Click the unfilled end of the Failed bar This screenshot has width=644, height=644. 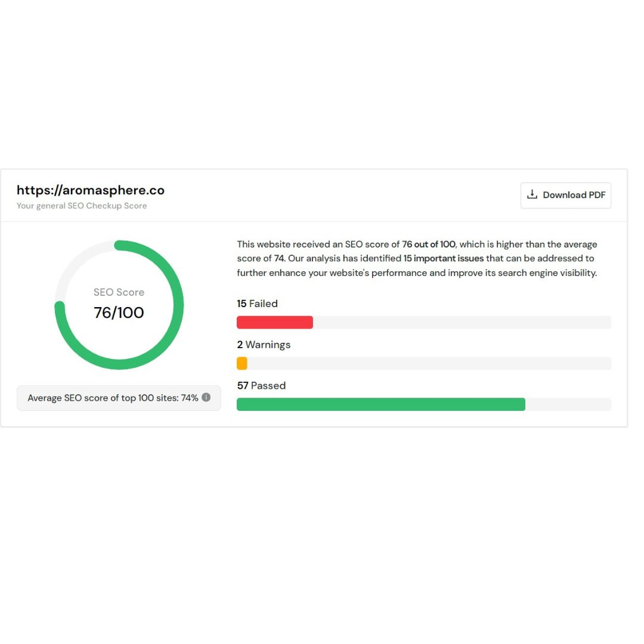[462, 323]
